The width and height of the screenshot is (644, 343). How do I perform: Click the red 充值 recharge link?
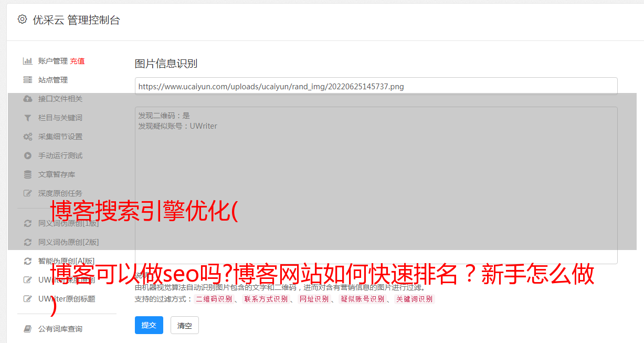click(77, 61)
